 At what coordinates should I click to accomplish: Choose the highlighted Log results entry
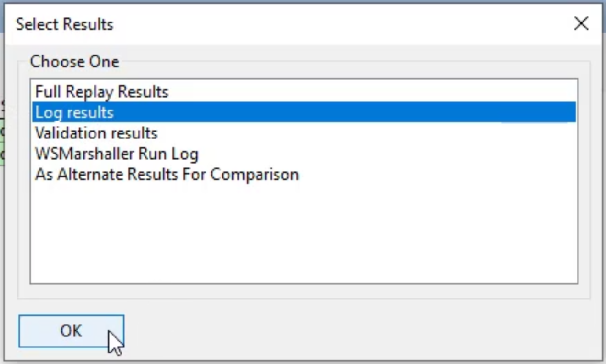click(304, 112)
